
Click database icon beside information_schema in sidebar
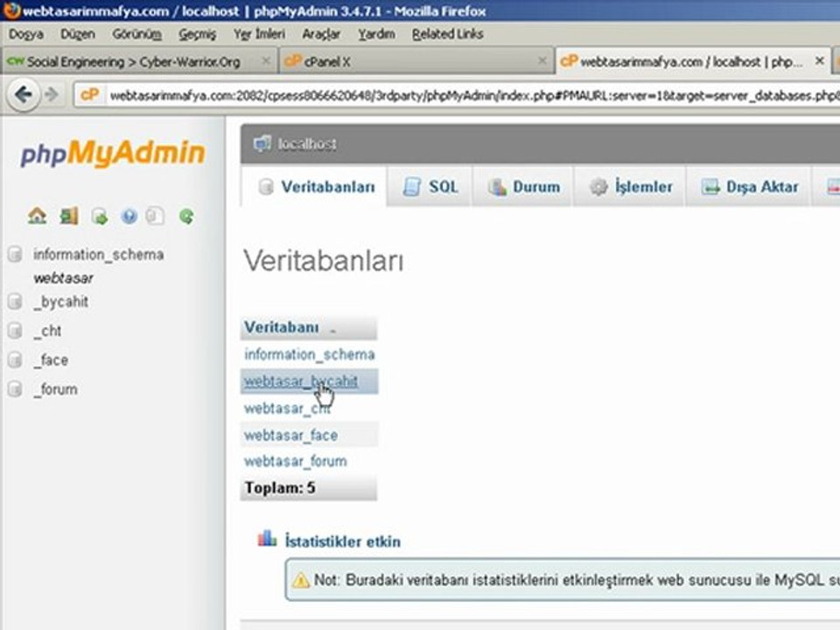[x=15, y=255]
